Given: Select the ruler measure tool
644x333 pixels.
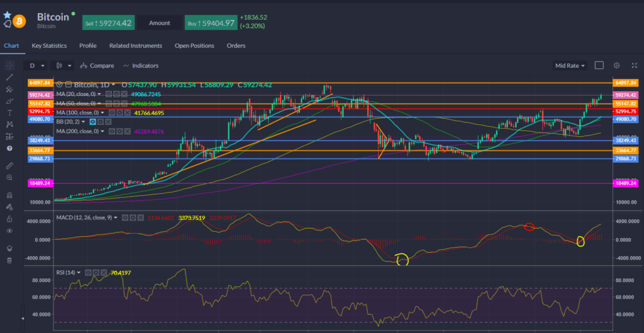Looking at the screenshot, I should tap(9, 165).
